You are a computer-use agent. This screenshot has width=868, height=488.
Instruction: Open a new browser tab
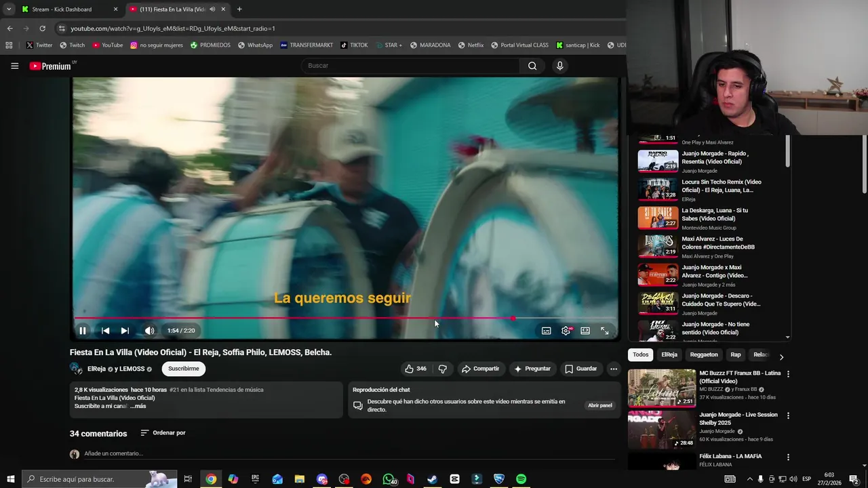coord(239,9)
